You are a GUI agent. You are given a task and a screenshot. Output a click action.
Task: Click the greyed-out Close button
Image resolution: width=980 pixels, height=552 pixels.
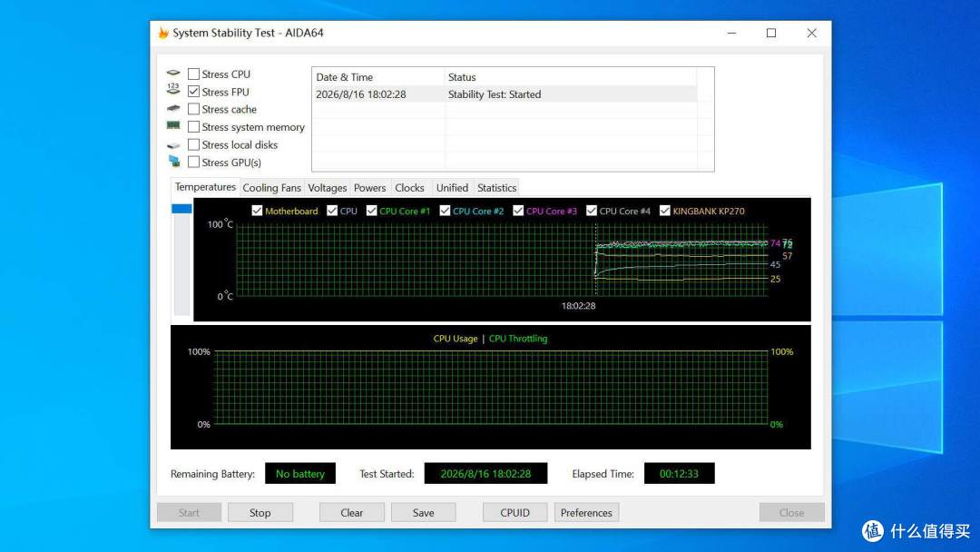[792, 513]
